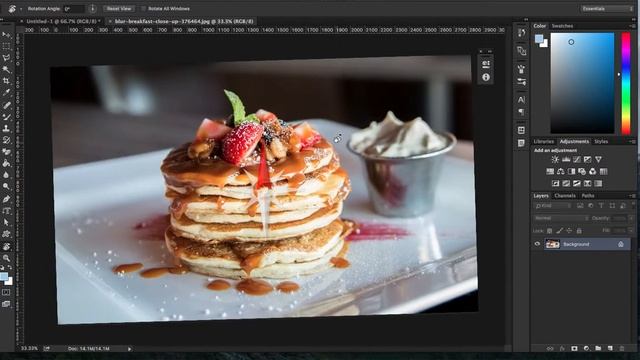Open the Character panel icon
640x360 pixels.
(x=521, y=100)
